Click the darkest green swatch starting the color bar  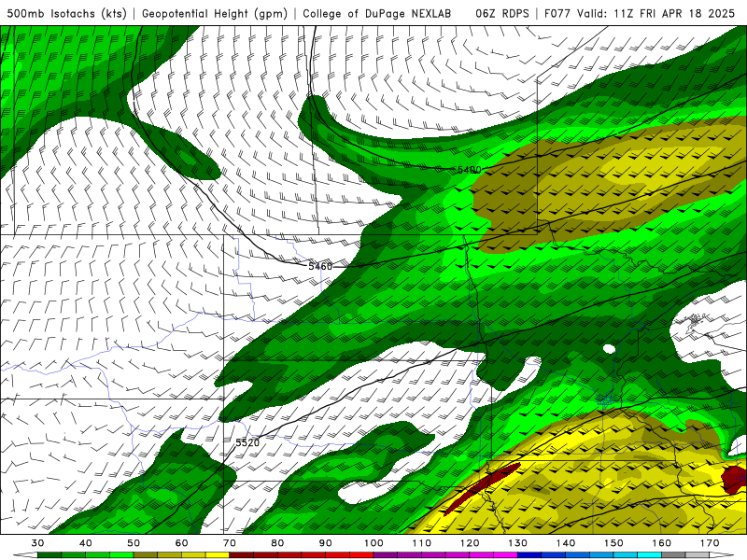click(49, 555)
